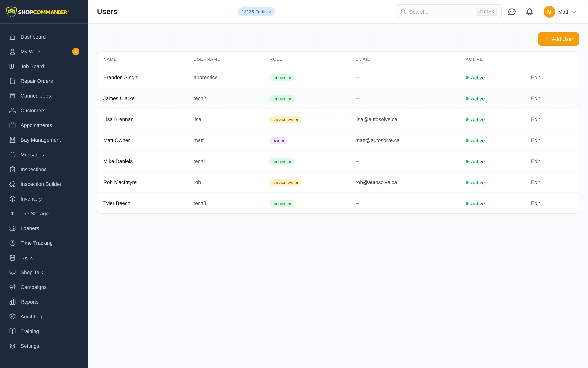This screenshot has height=368, width=588.
Task: Click the EMAIL column header
Action: point(362,59)
